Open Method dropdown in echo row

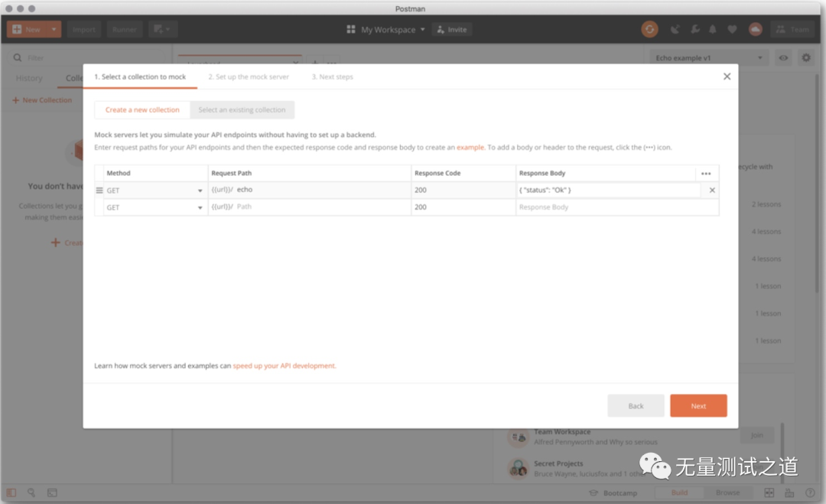tap(154, 190)
